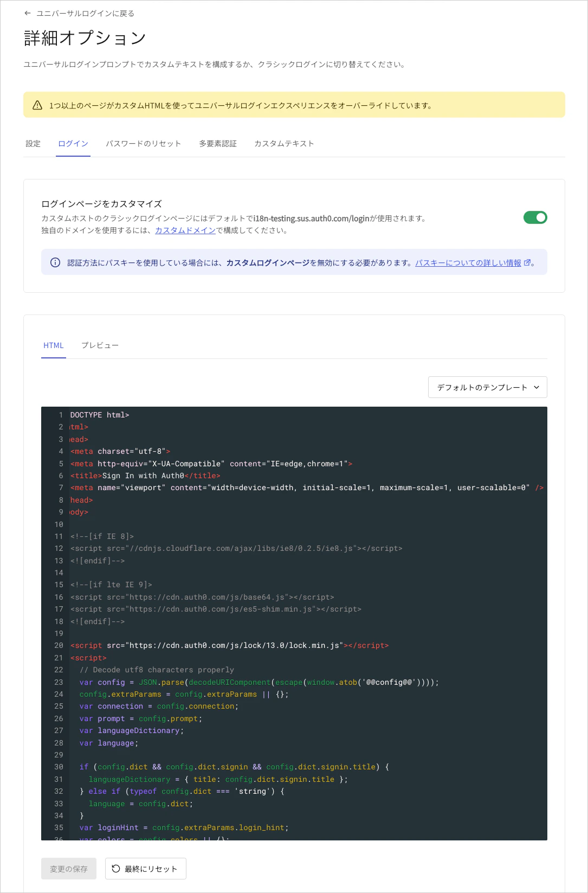The width and height of the screenshot is (588, 893).
Task: Switch to プレビュー tab
Action: coord(100,345)
